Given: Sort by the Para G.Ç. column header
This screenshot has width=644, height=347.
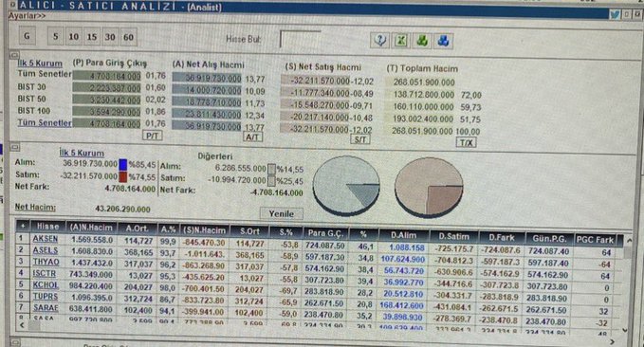Looking at the screenshot, I should click(325, 233).
